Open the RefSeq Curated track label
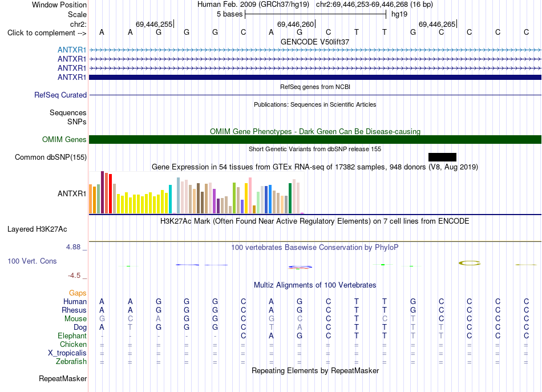 click(60, 95)
